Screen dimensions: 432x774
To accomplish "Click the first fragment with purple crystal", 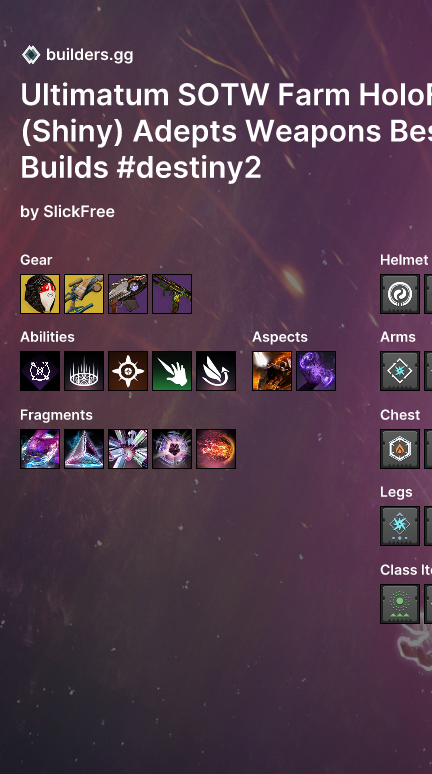I will (x=40, y=449).
